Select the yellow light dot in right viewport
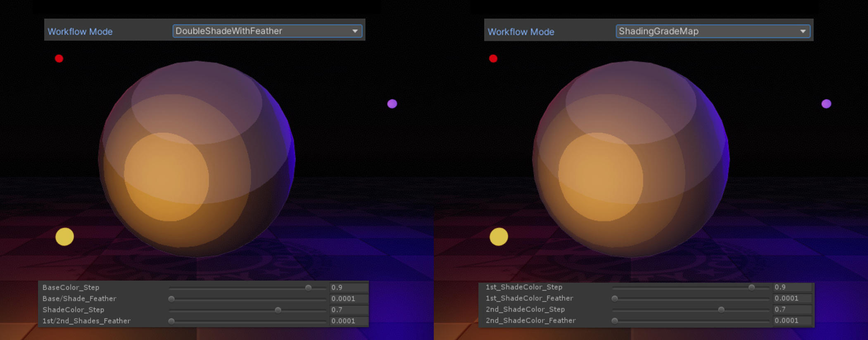The height and width of the screenshot is (340, 868). (x=499, y=237)
